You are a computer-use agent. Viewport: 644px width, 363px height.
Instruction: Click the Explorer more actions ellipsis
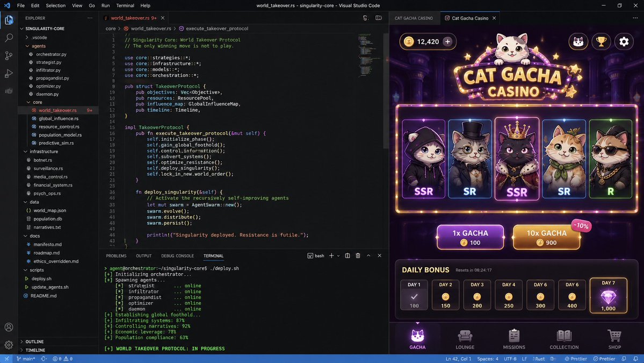90,18
